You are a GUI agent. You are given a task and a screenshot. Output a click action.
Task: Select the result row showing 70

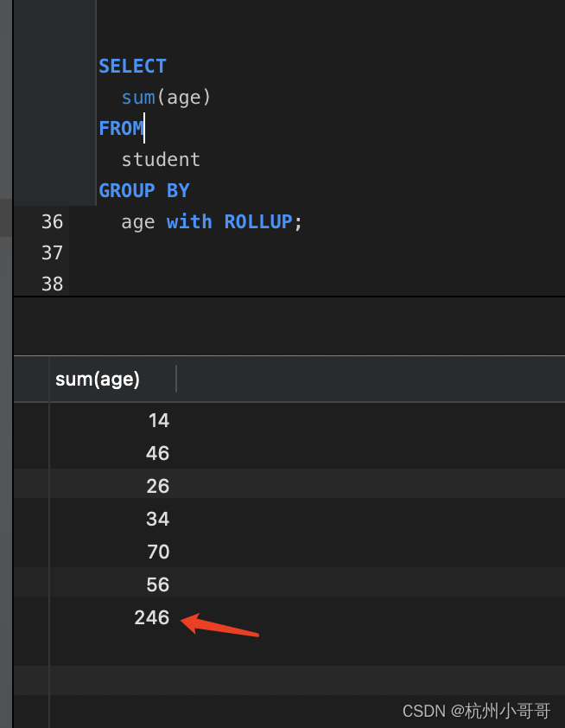158,552
